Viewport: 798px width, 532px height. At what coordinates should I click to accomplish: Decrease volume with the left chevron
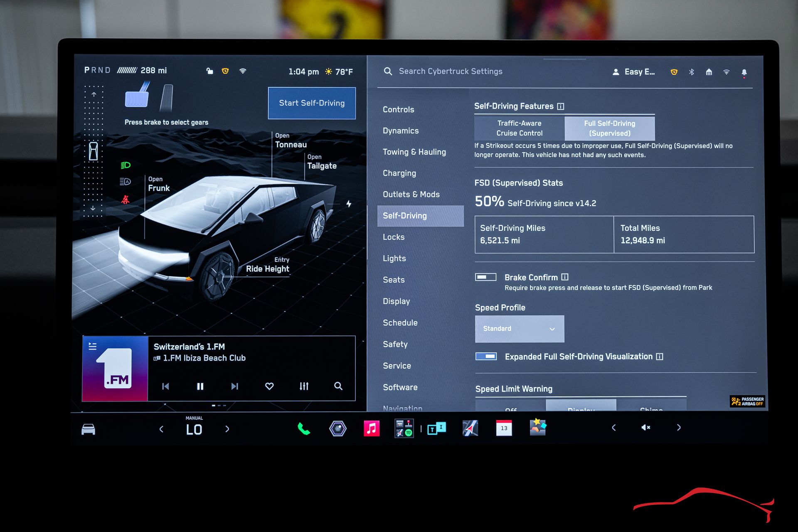click(x=613, y=427)
